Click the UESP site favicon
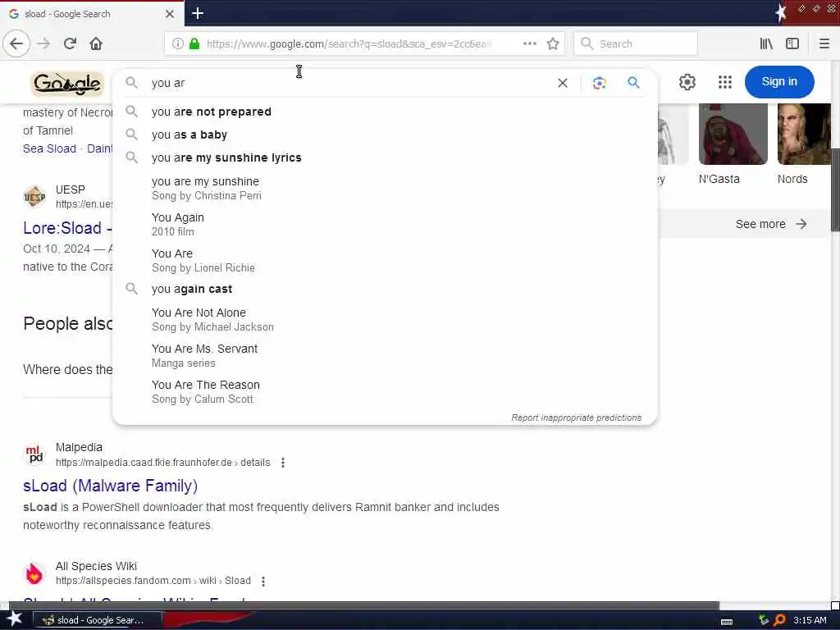 point(34,197)
